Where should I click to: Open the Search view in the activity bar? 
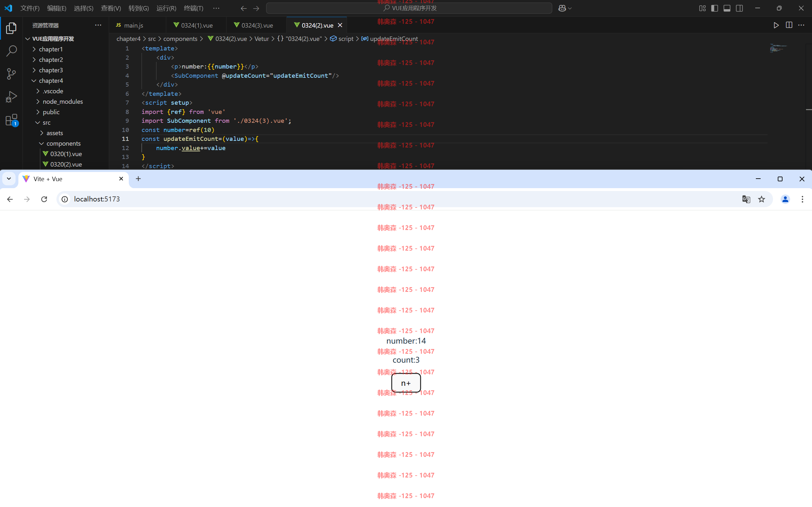(x=11, y=51)
